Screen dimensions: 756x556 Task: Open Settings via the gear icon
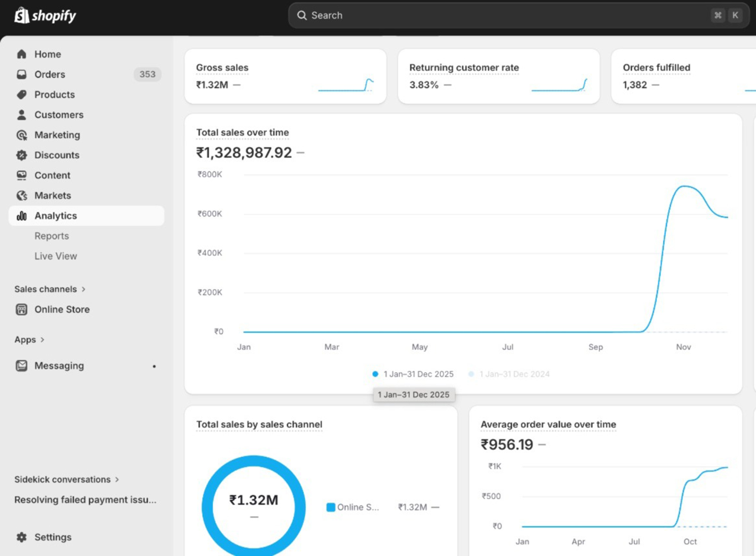point(22,537)
